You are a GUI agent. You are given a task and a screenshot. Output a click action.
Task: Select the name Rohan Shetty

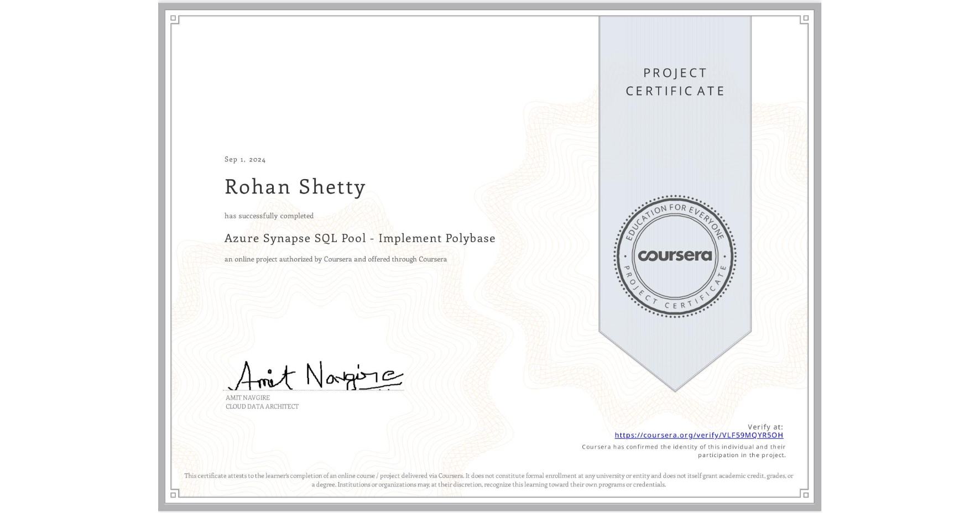(295, 187)
